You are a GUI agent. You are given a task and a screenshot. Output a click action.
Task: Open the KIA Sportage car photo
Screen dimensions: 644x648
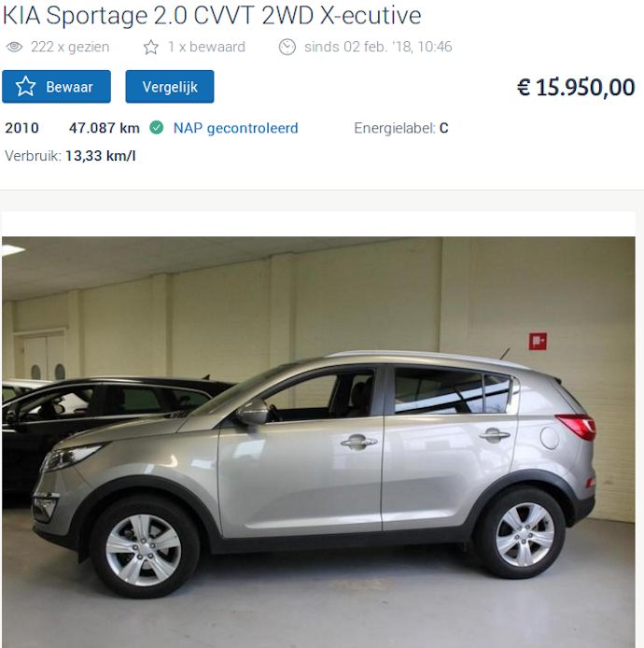(x=318, y=443)
